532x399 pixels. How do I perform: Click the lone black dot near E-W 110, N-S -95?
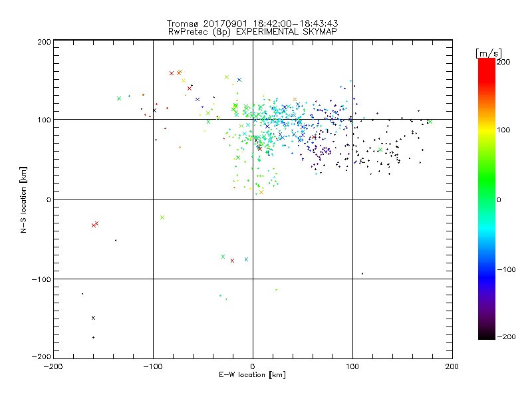point(362,273)
